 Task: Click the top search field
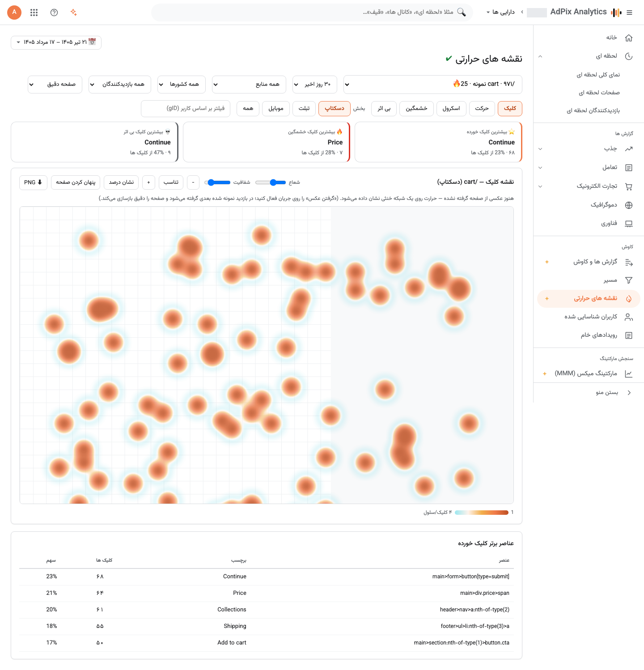(312, 13)
